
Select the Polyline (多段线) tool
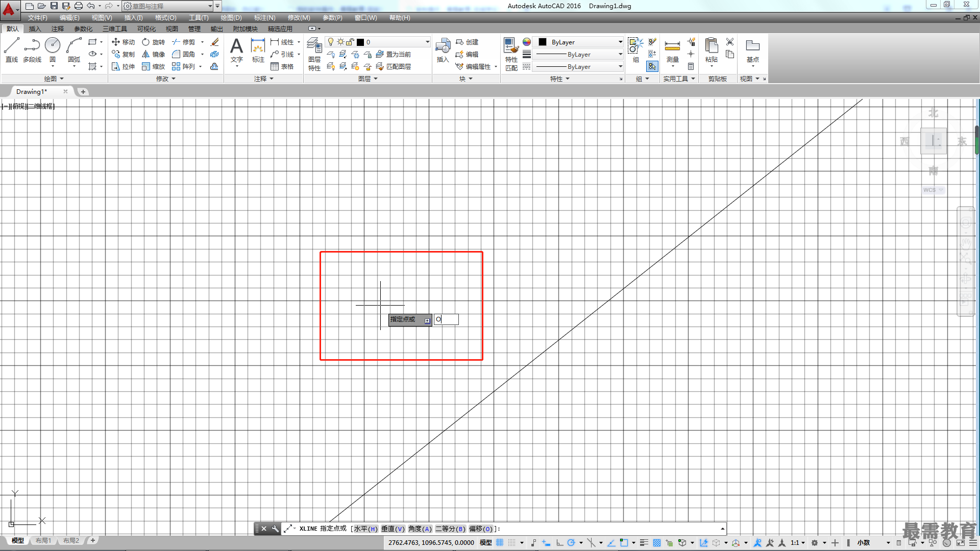coord(32,50)
